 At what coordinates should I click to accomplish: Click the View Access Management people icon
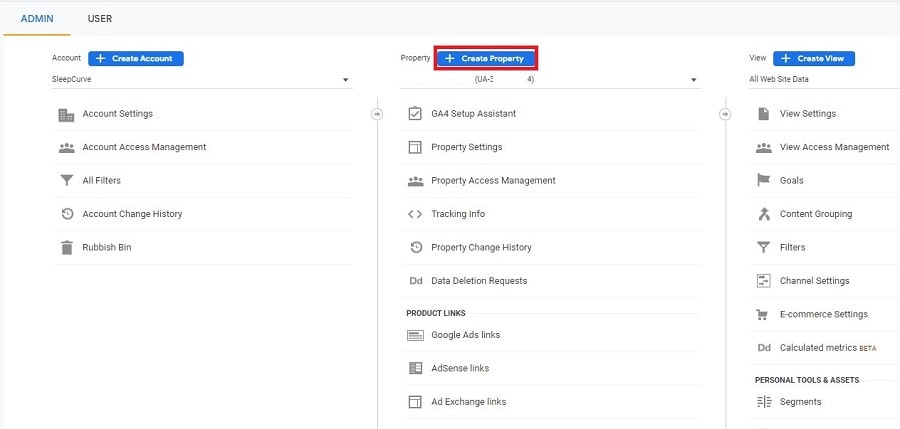point(763,148)
